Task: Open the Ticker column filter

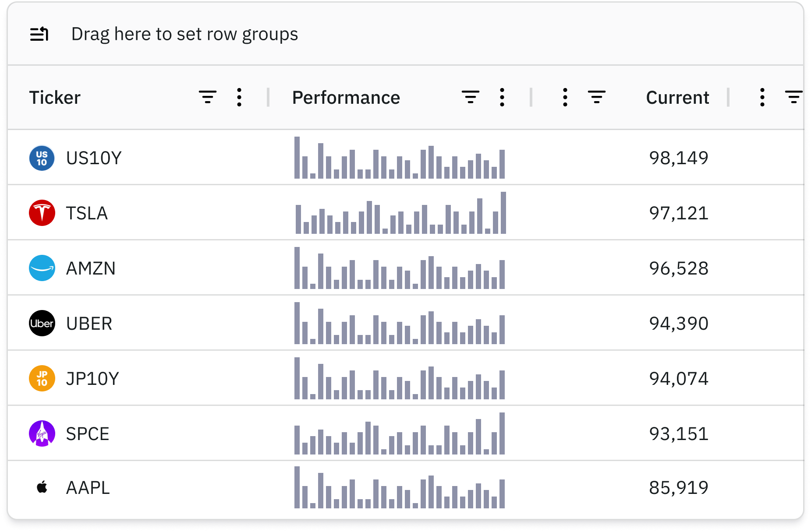Action: coord(208,97)
